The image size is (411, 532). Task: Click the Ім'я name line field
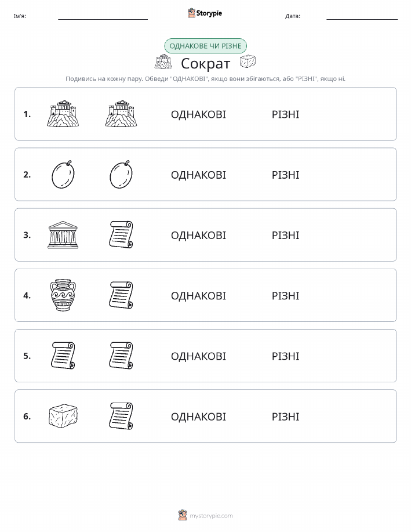pos(103,16)
